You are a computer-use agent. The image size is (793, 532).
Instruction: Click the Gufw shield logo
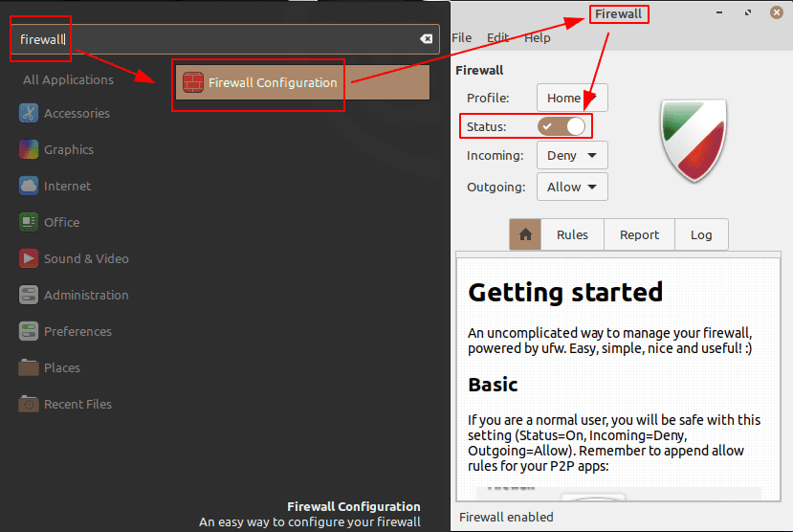click(694, 140)
